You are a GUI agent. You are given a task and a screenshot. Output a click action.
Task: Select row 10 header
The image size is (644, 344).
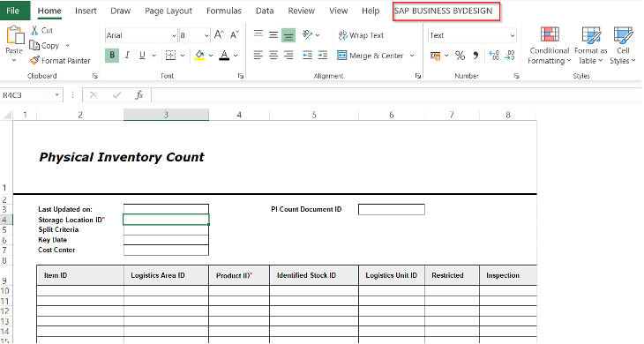pos(5,291)
